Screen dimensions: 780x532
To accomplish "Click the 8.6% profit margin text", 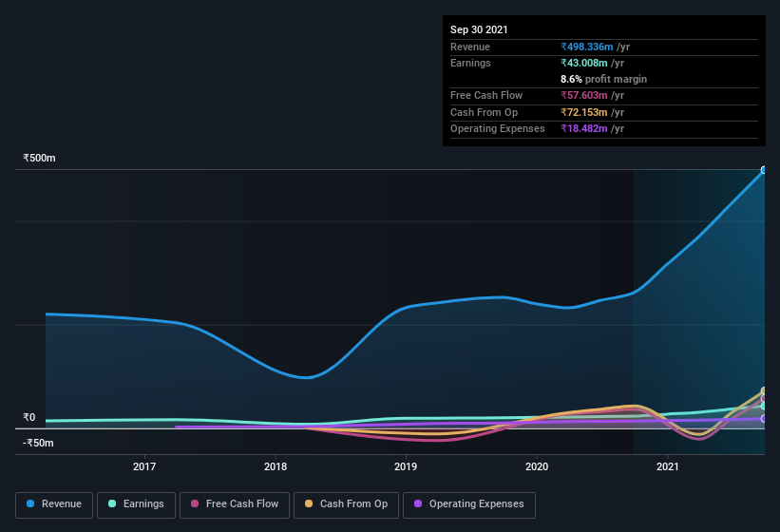I will (604, 79).
